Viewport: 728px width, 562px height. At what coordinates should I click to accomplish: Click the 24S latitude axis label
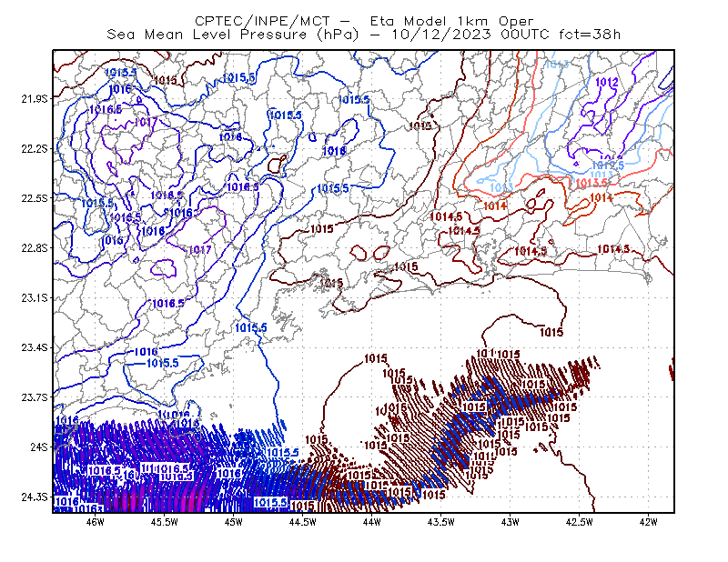tap(39, 447)
